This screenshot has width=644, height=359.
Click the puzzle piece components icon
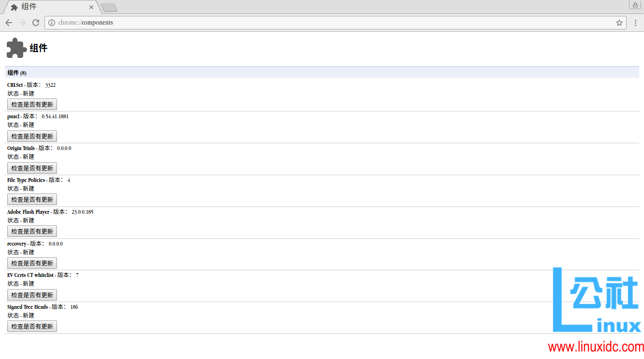point(16,48)
